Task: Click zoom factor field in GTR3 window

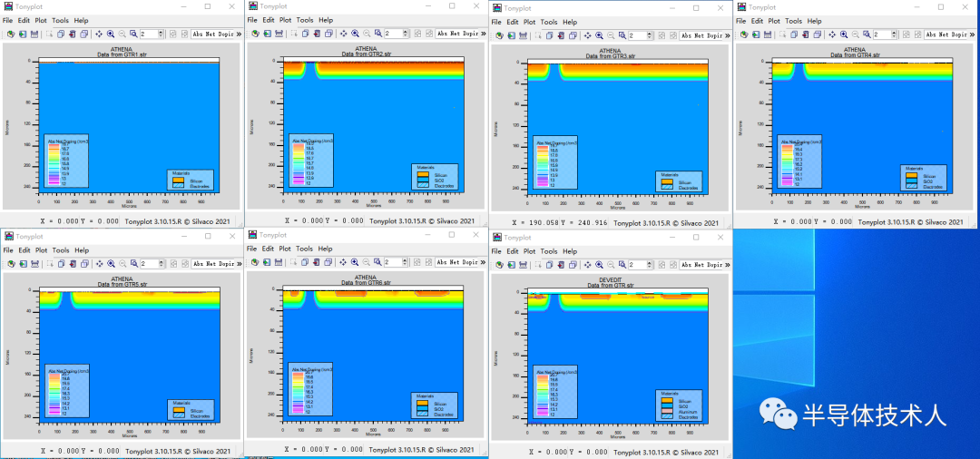Action: 637,35
